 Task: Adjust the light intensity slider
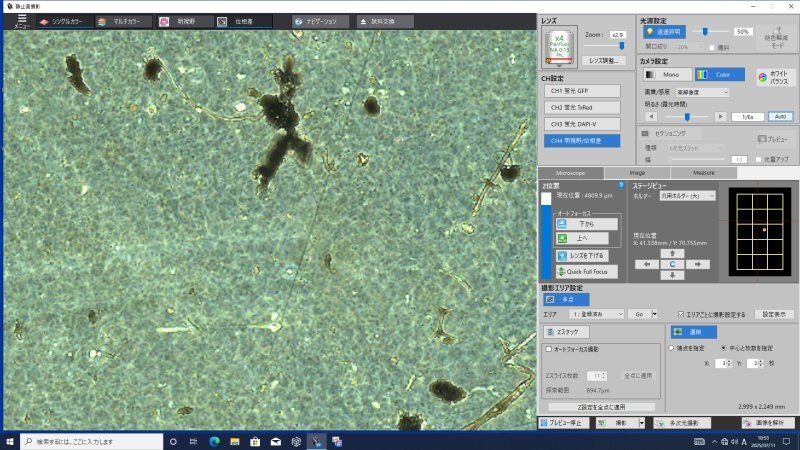[x=705, y=32]
